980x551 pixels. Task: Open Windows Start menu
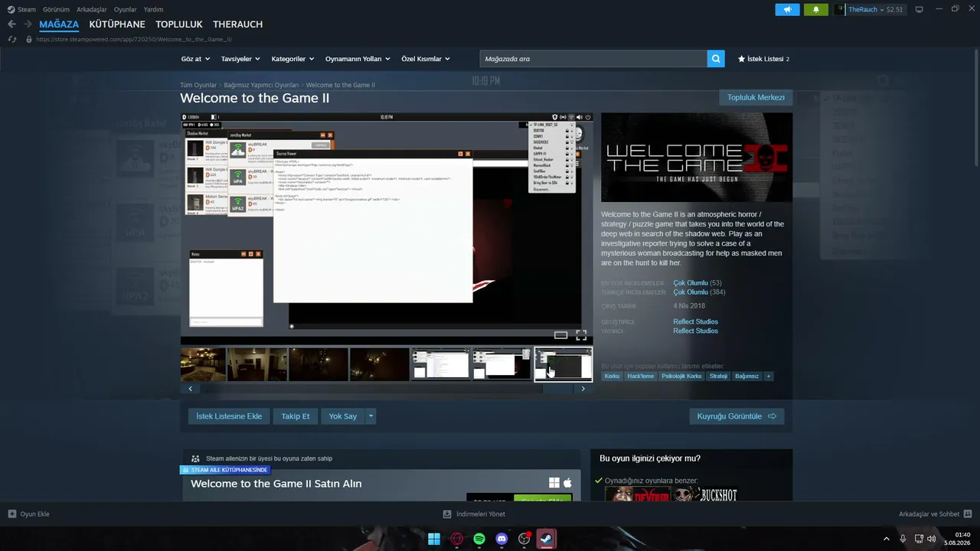[434, 539]
